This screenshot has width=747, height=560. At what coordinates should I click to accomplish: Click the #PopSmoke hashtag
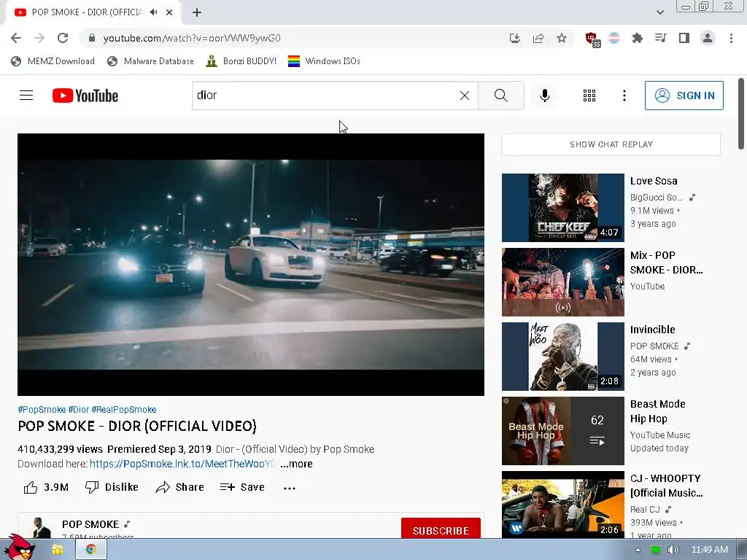point(42,410)
